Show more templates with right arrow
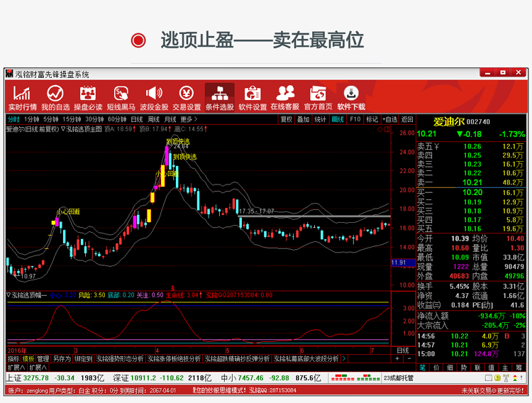The width and height of the screenshot is (532, 403). [x=344, y=358]
